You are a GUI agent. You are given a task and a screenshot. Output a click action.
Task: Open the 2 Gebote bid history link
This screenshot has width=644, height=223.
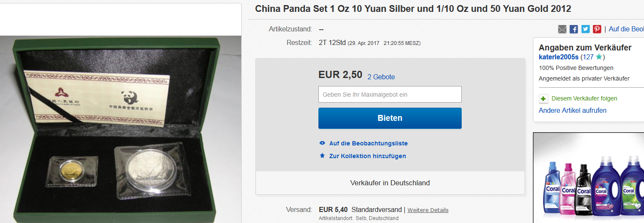tap(381, 77)
